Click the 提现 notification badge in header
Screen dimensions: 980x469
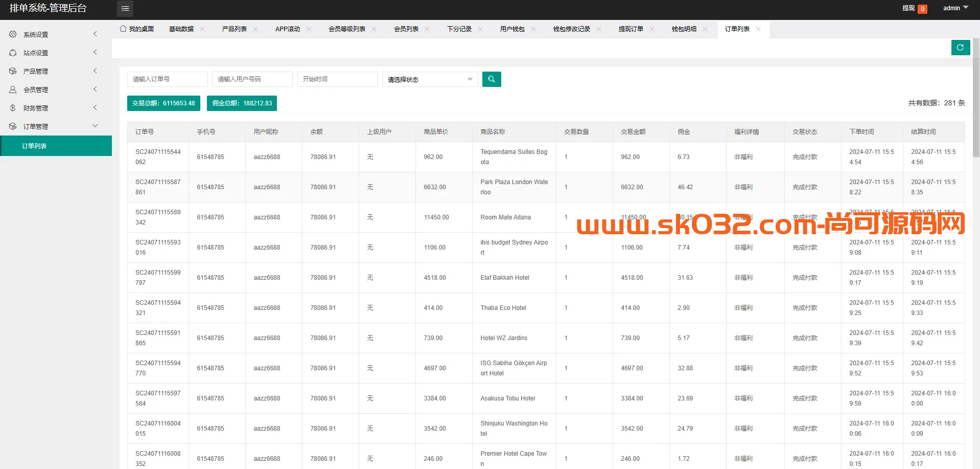(922, 9)
